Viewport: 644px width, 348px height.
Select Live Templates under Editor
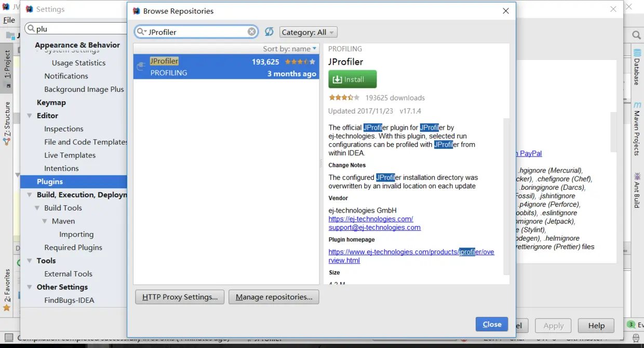[x=70, y=156]
